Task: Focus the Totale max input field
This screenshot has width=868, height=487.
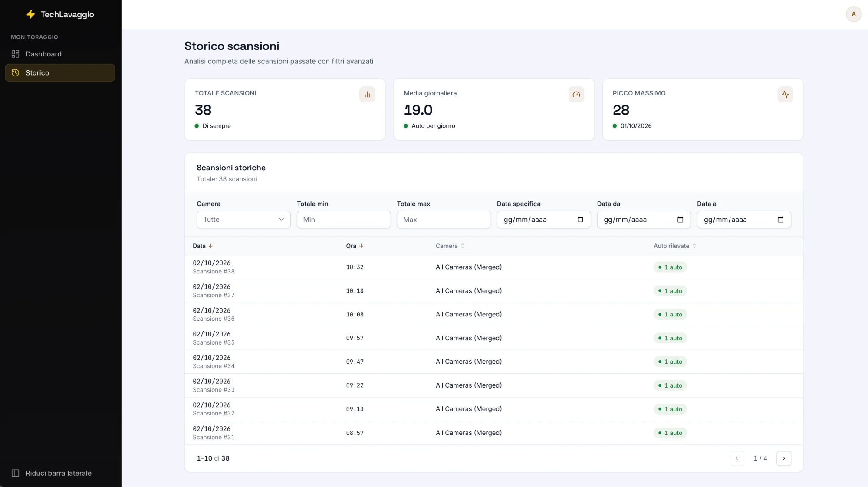Action: coord(444,220)
